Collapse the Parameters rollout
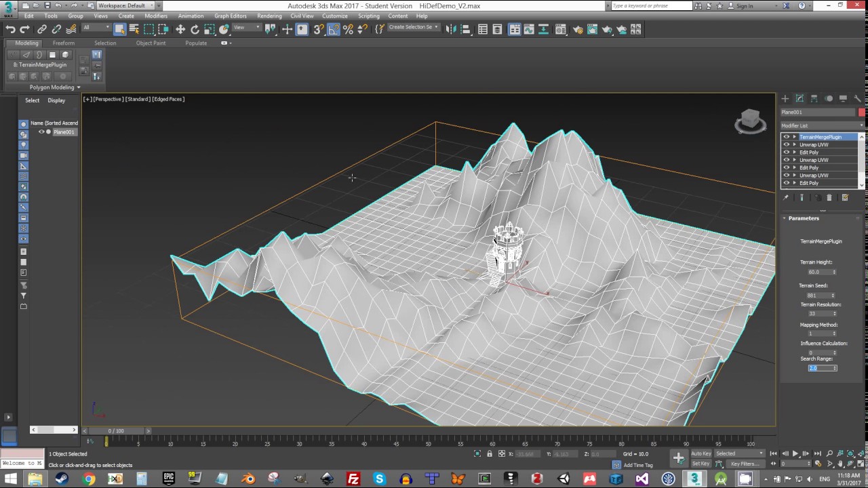 pyautogui.click(x=804, y=218)
